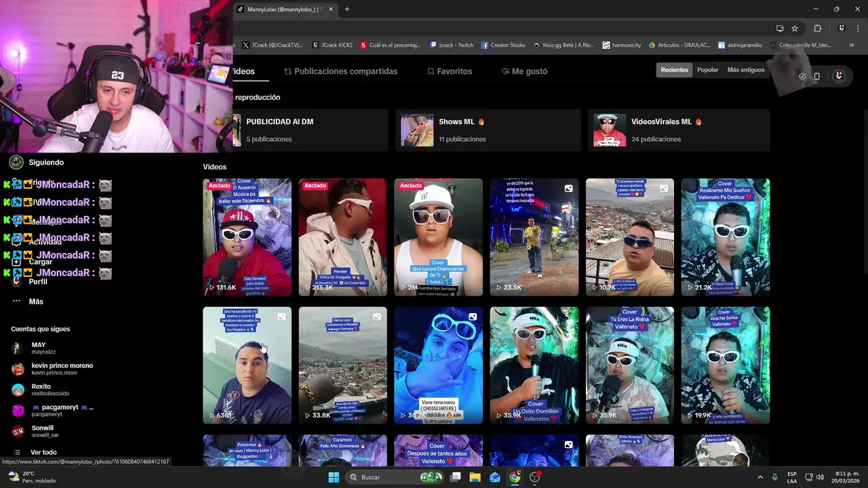The height and width of the screenshot is (488, 868).
Task: Open the 'Viene tema nuevo' post
Action: [x=438, y=365]
